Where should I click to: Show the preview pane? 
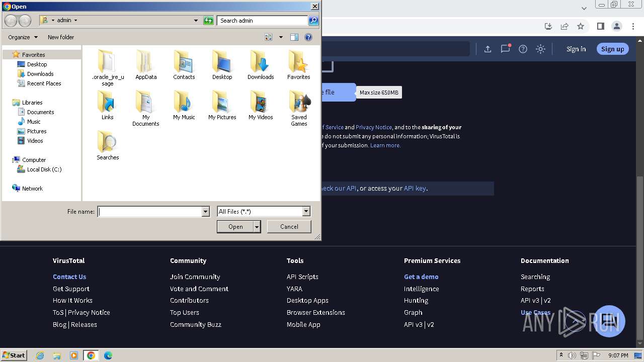(x=294, y=37)
